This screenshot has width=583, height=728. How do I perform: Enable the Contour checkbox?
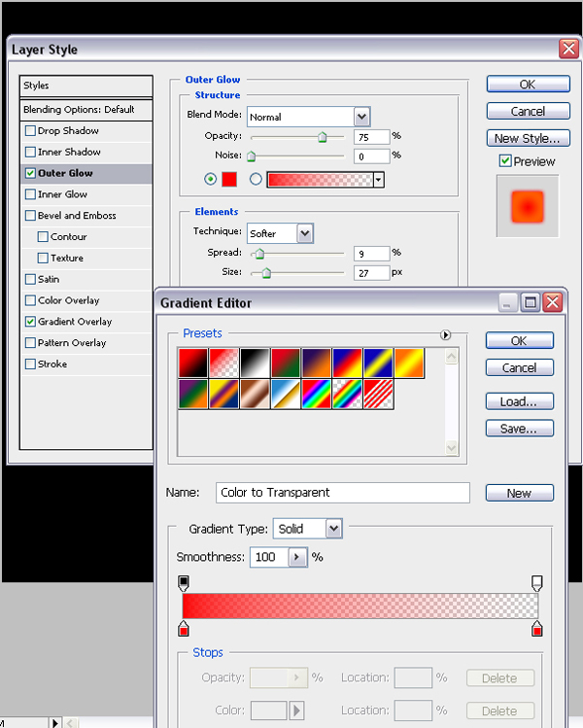pyautogui.click(x=43, y=237)
